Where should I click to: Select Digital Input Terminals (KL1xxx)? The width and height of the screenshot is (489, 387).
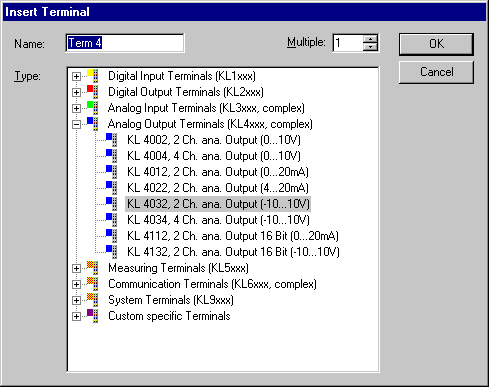coord(182,76)
